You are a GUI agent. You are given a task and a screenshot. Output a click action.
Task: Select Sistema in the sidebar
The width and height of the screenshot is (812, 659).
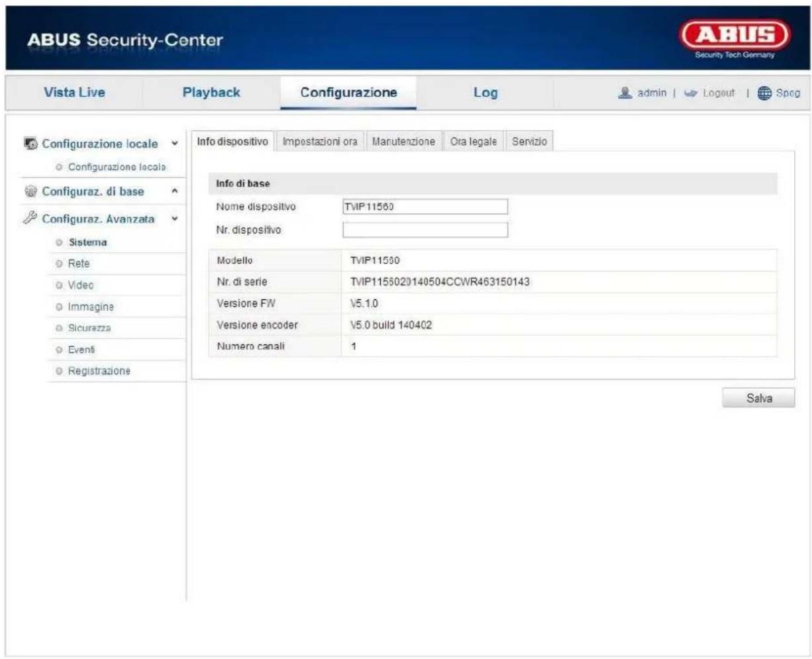[87, 242]
